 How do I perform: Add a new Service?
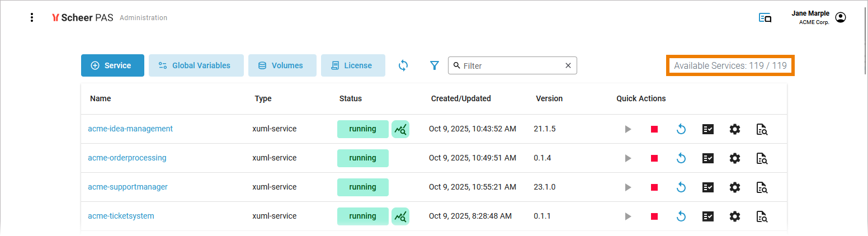(x=112, y=65)
